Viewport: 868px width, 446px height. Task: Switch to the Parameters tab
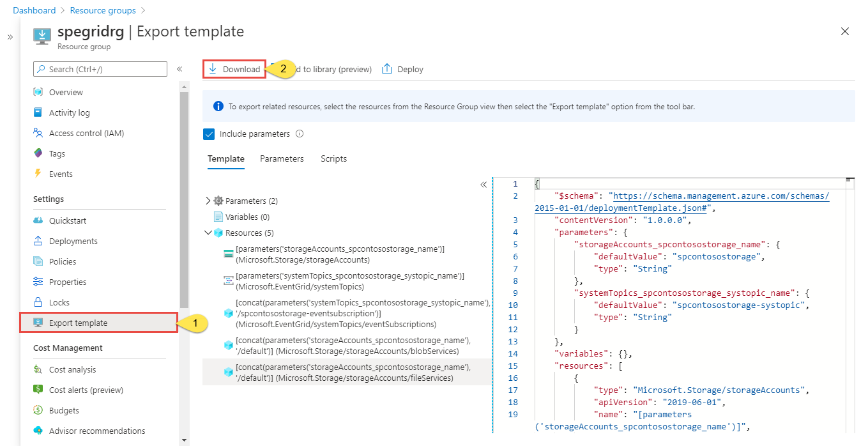[x=282, y=158]
